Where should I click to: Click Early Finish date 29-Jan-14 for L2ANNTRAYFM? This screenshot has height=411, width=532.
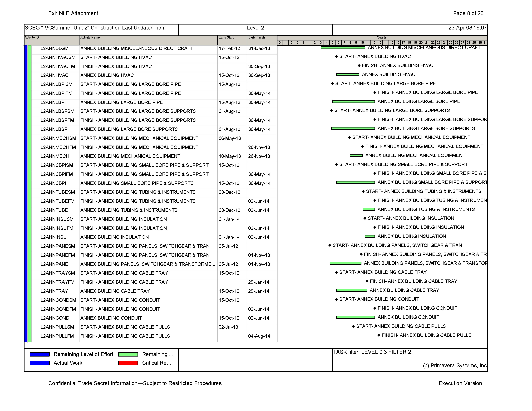coord(259,282)
